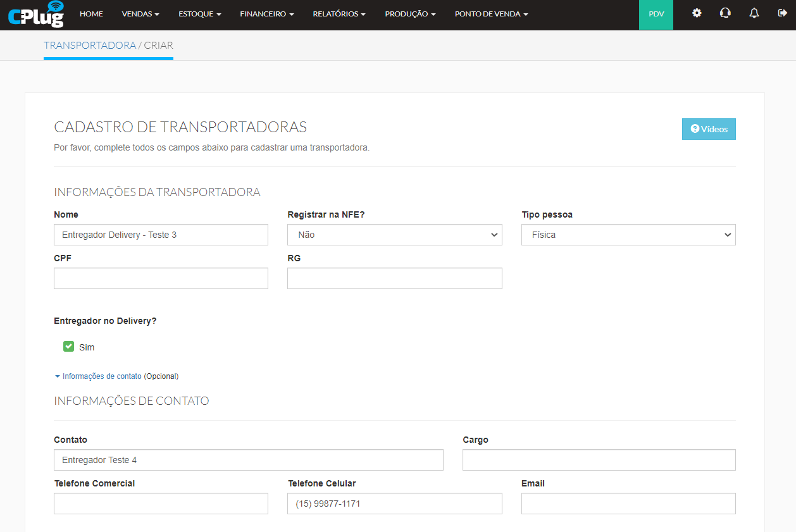Click into the Telefone Comercial field
This screenshot has height=532, width=796.
coord(161,504)
